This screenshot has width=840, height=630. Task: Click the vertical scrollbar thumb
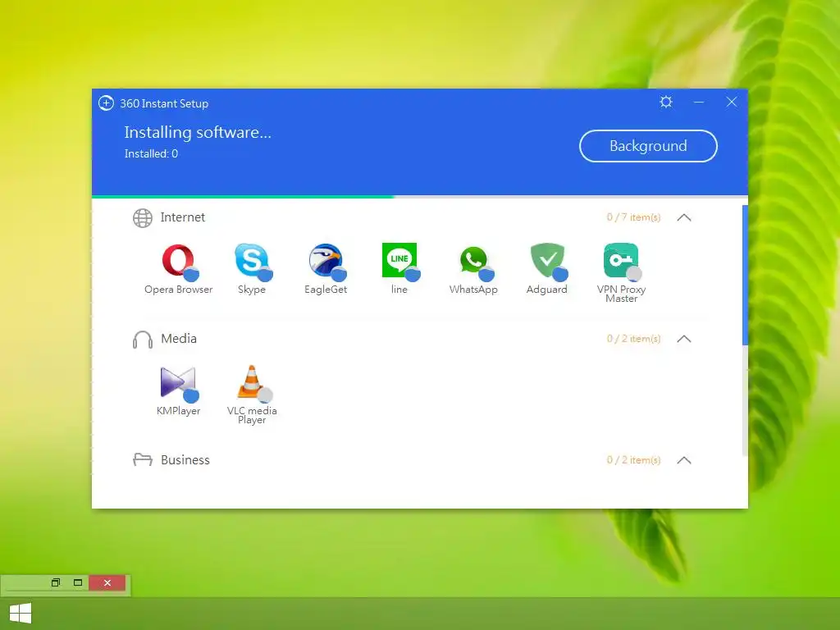tap(745, 275)
